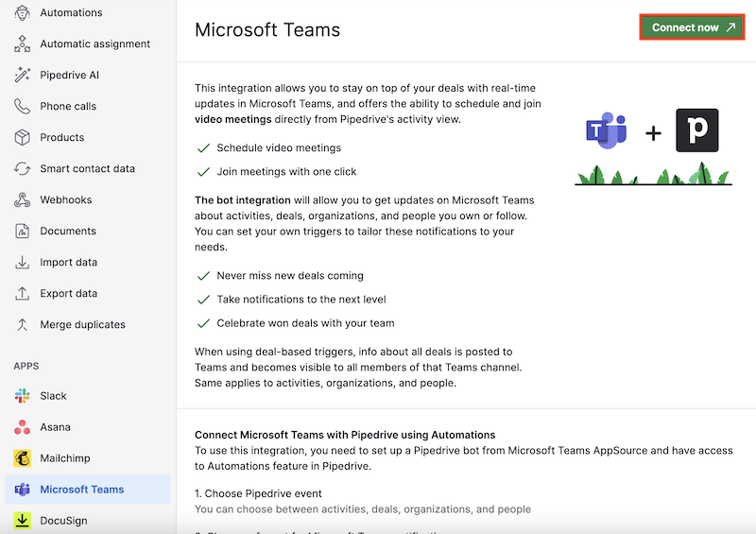Click the Microsoft Teams sidebar icon
Screen dimensions: 756x534
coord(22,490)
